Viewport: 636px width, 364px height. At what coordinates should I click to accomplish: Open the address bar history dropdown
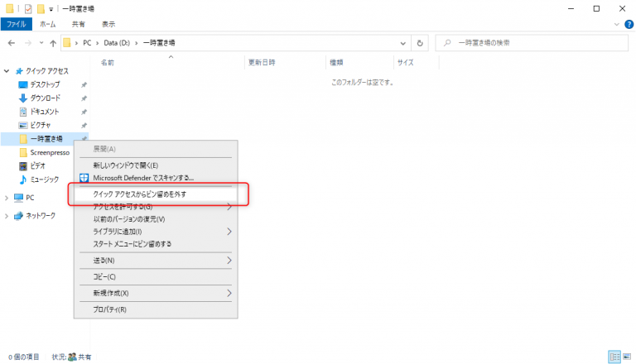coord(403,43)
